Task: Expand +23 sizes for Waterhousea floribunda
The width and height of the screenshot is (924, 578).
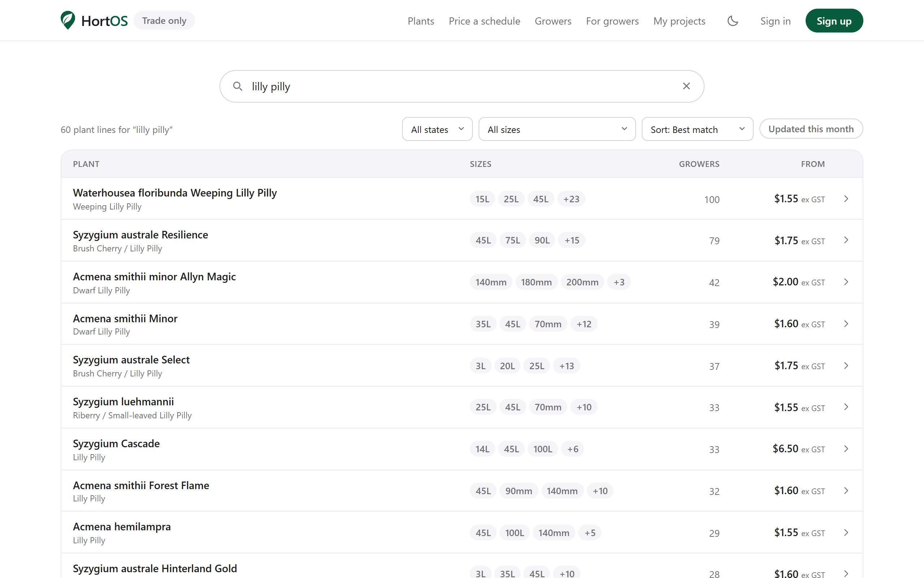Action: click(571, 199)
